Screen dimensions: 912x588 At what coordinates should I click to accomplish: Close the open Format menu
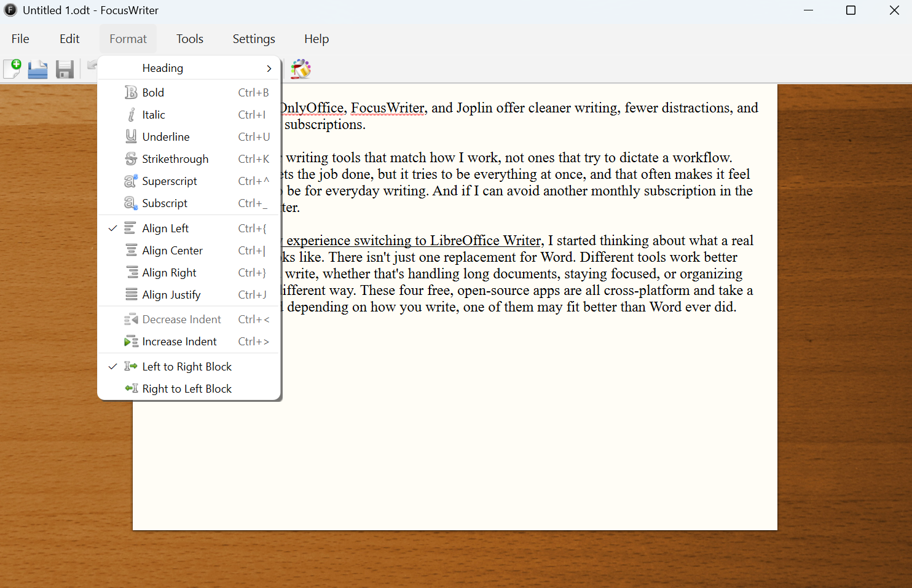pos(128,39)
